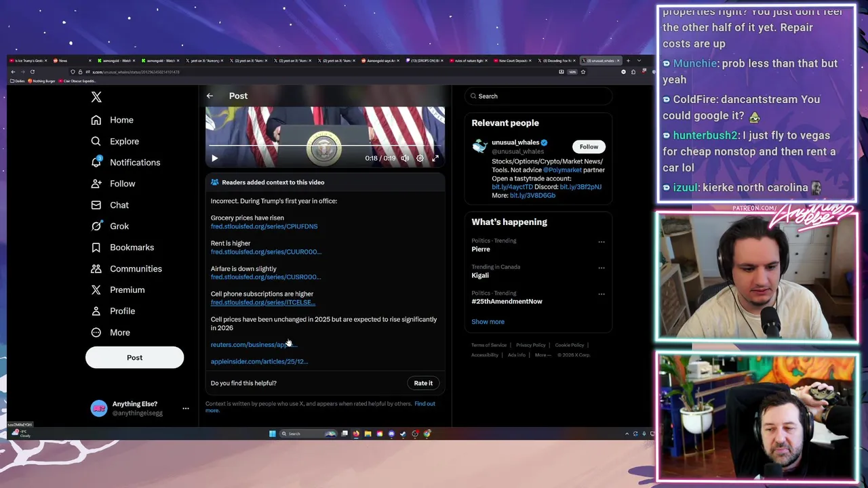Screen dimensions: 868x488
Task: Seek in the video progress bar
Action: pos(325,146)
